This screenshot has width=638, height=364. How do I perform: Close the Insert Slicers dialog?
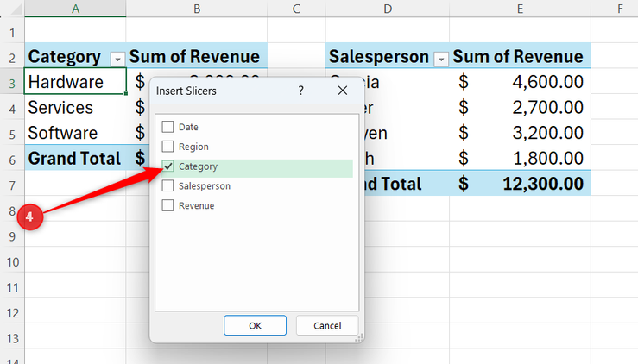pyautogui.click(x=343, y=91)
